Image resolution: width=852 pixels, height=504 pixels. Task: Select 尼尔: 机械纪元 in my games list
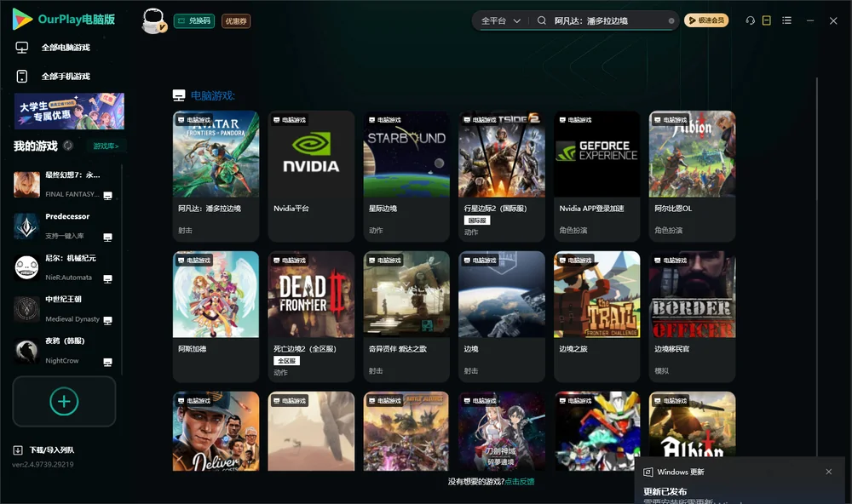point(64,267)
